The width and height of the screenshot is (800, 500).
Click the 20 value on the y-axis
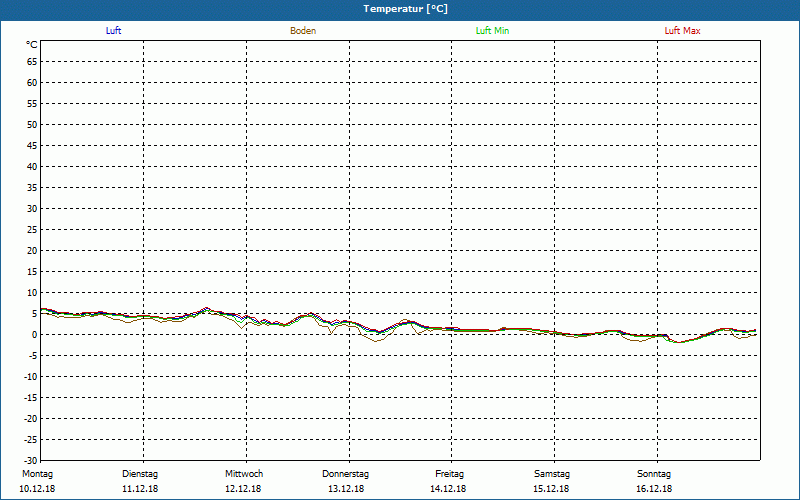click(x=32, y=251)
